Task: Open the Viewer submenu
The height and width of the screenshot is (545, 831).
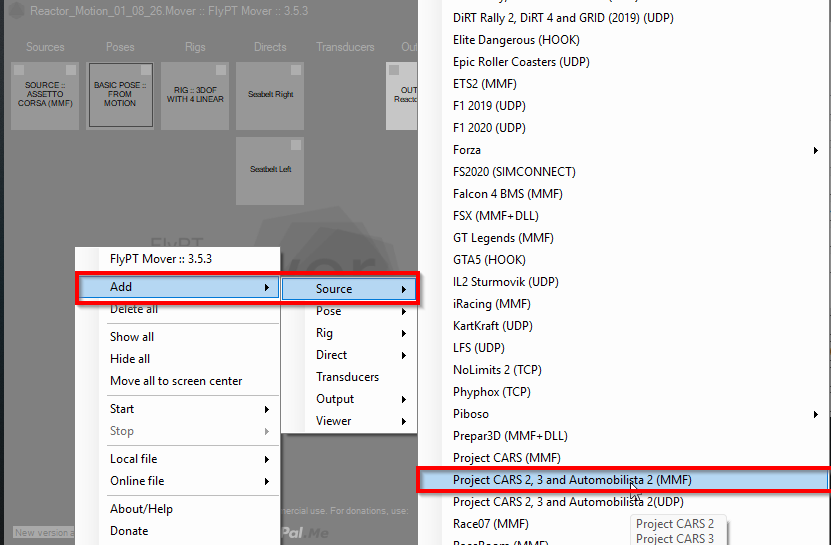Action: 349,421
